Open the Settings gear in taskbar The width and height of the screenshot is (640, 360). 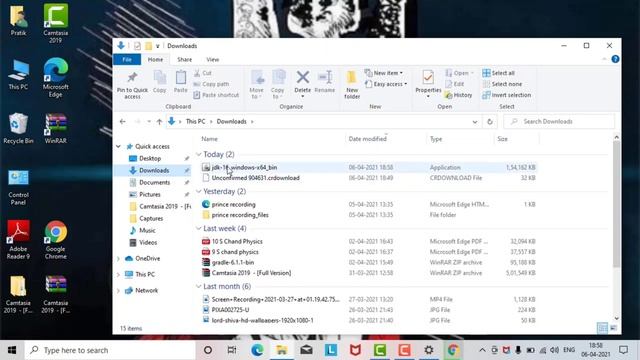coord(429,350)
